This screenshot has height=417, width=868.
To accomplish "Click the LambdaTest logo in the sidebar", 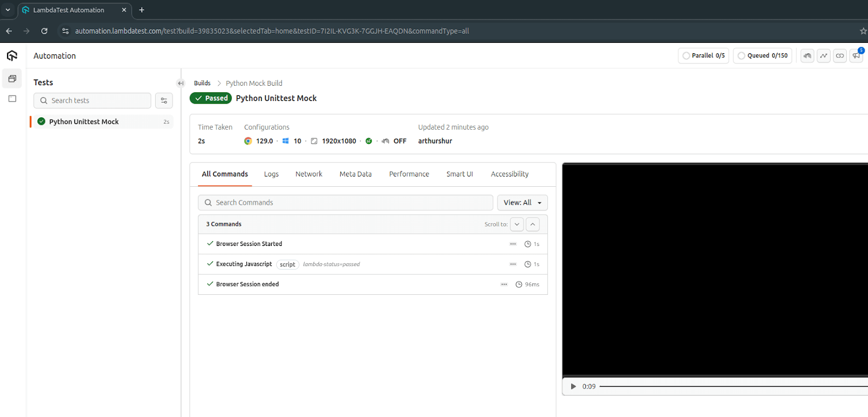I will tap(12, 56).
